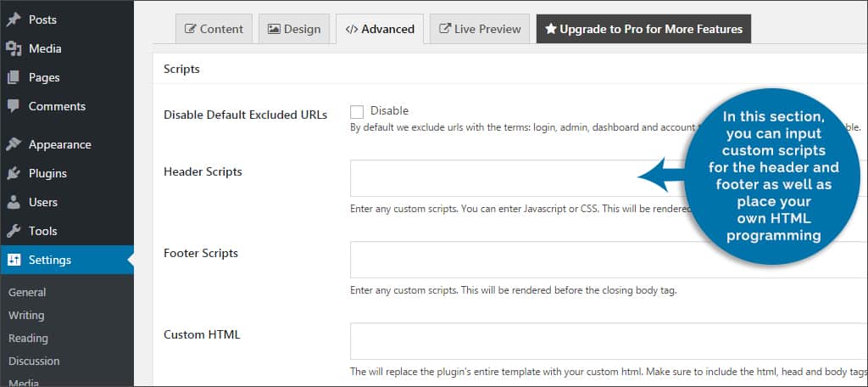Click into the Custom HTML text field
Image resolution: width=868 pixels, height=387 pixels.
(x=609, y=341)
